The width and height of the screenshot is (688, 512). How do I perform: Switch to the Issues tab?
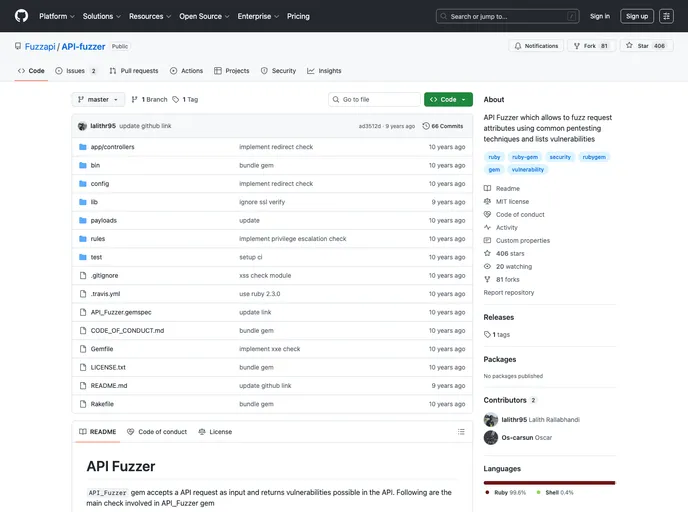pos(76,71)
